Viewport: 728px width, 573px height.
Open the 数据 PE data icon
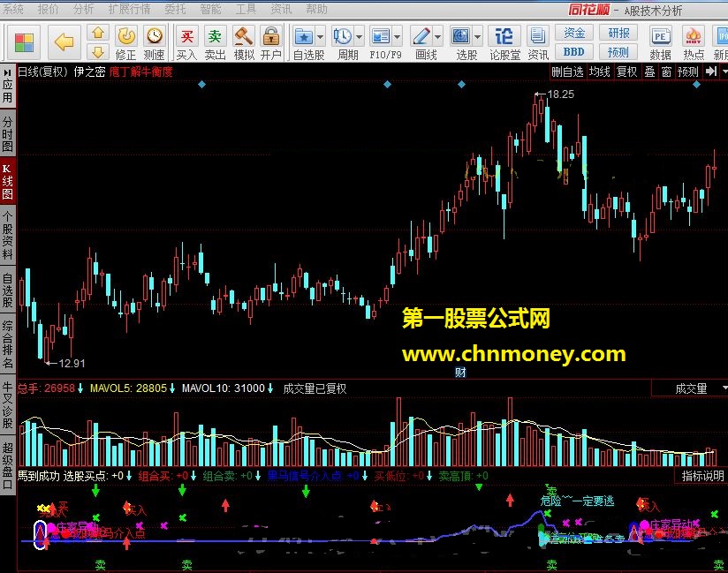tap(660, 42)
